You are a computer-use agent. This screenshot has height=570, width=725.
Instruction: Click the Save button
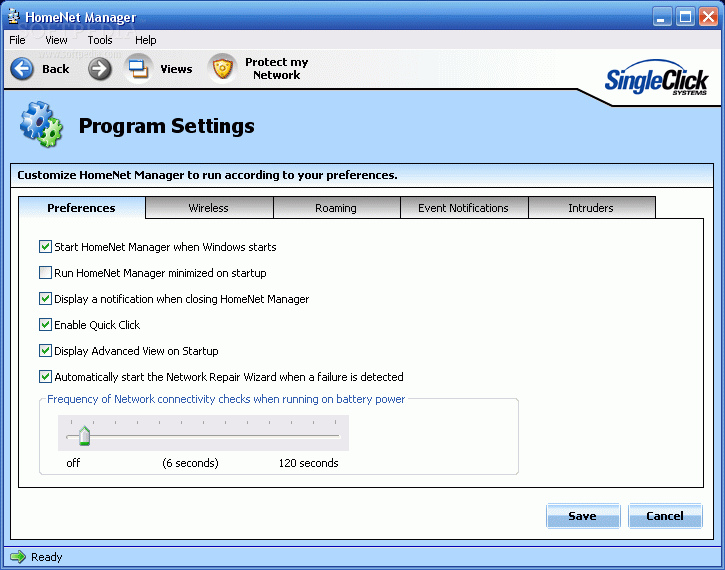point(583,515)
